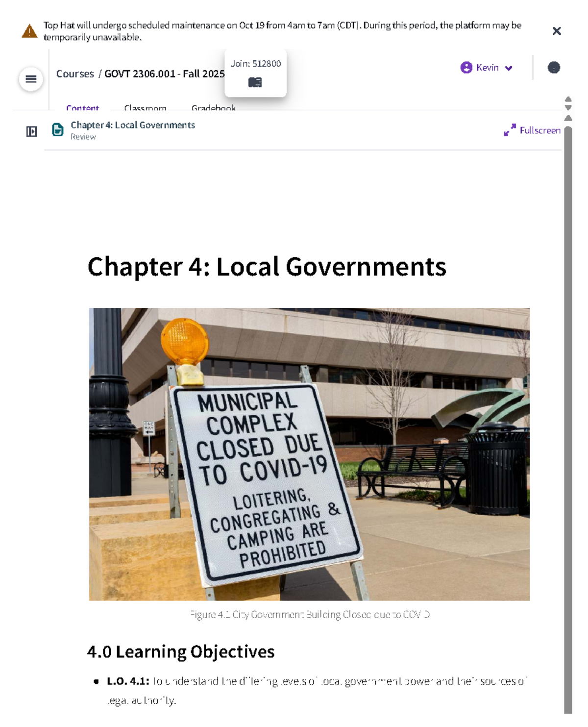Click the vertical scrollbar of the page

[568, 420]
